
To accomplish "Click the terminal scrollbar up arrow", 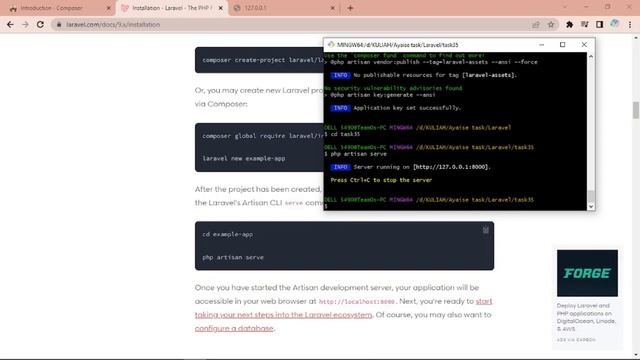I will pyautogui.click(x=591, y=56).
